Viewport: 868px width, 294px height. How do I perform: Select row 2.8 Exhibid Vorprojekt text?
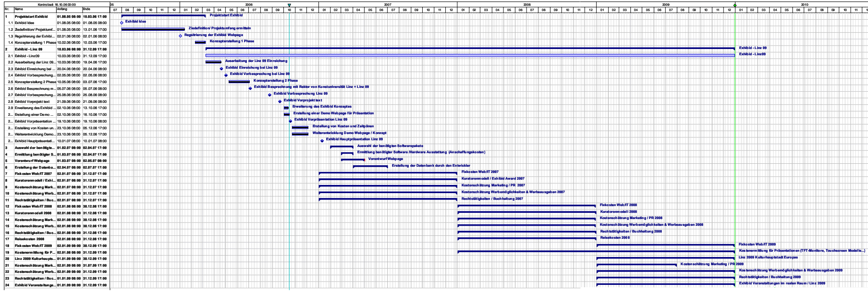pos(56,101)
